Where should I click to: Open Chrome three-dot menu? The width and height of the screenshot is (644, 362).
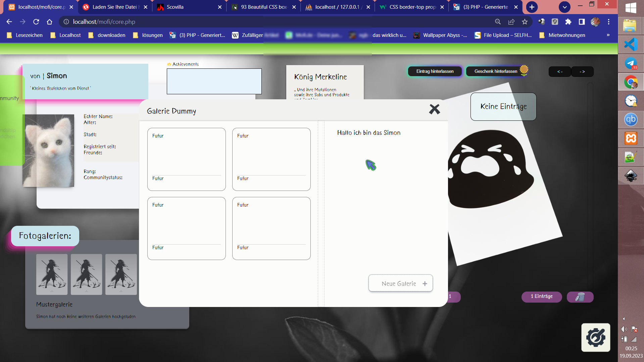click(x=608, y=22)
